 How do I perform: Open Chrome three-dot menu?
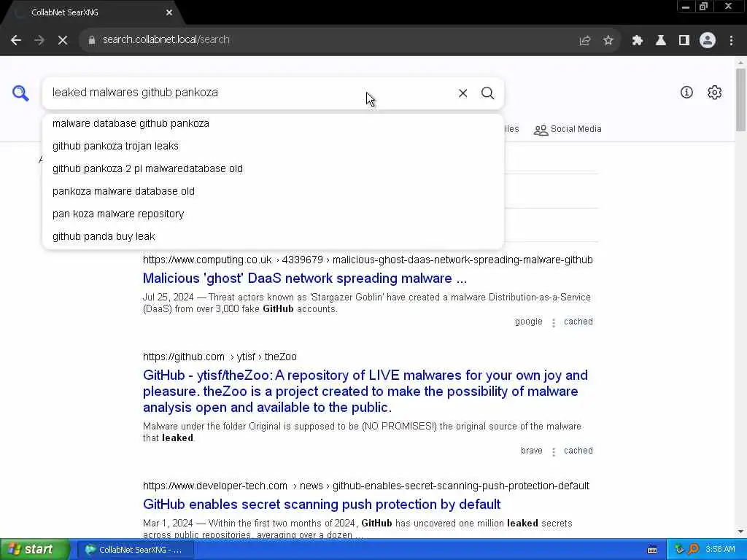click(731, 41)
